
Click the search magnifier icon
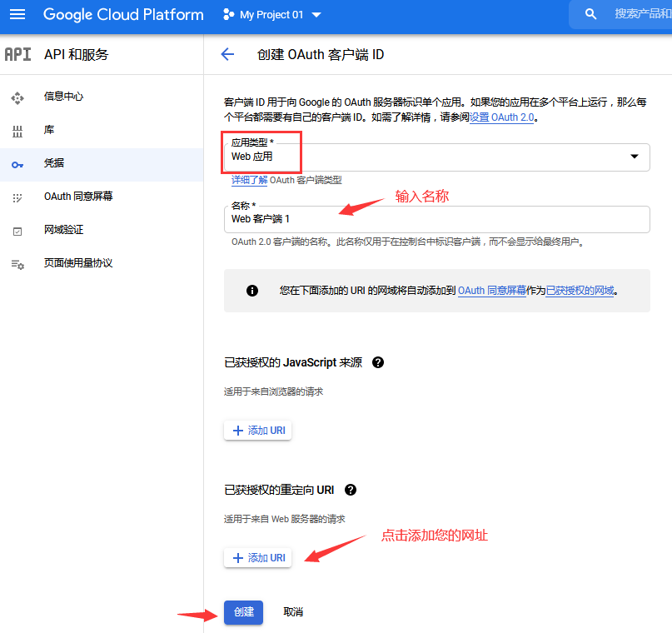tap(590, 14)
